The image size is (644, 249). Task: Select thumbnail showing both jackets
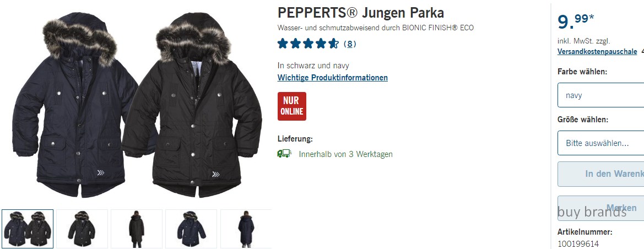(x=28, y=229)
